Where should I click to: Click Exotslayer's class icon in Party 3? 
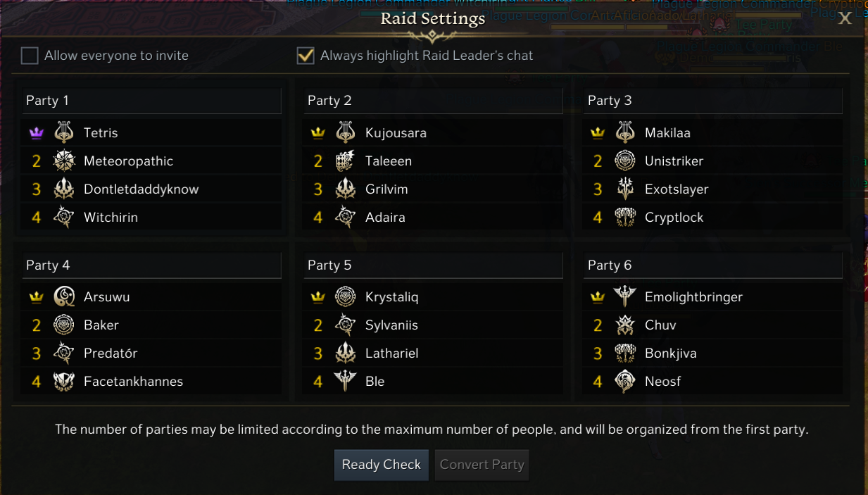[625, 189]
